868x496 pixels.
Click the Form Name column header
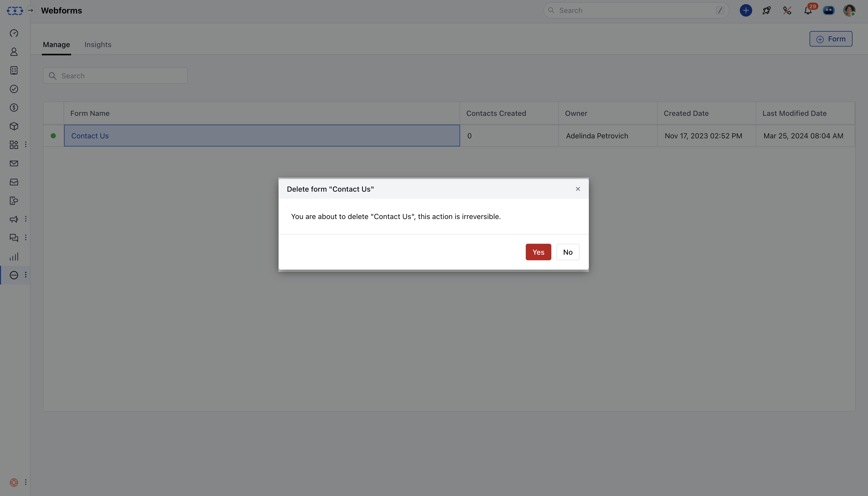tap(261, 113)
